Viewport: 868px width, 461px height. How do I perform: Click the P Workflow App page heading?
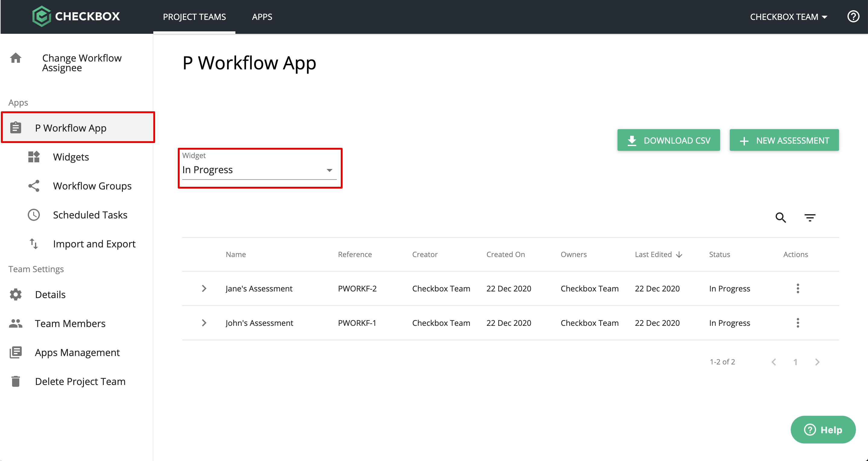point(249,63)
